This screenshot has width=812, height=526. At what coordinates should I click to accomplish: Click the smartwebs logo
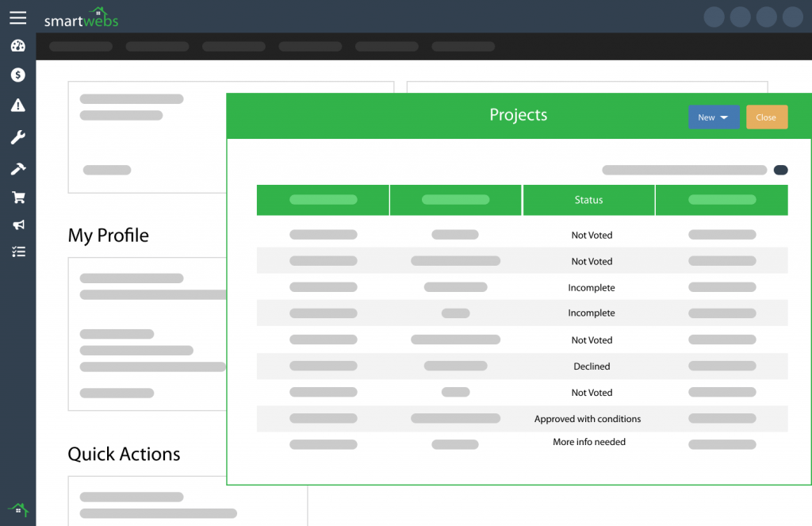pyautogui.click(x=81, y=17)
